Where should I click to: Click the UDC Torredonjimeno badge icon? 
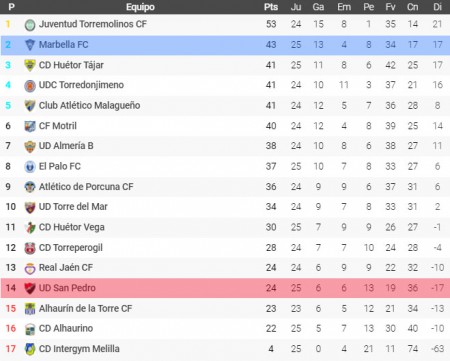[x=30, y=86]
